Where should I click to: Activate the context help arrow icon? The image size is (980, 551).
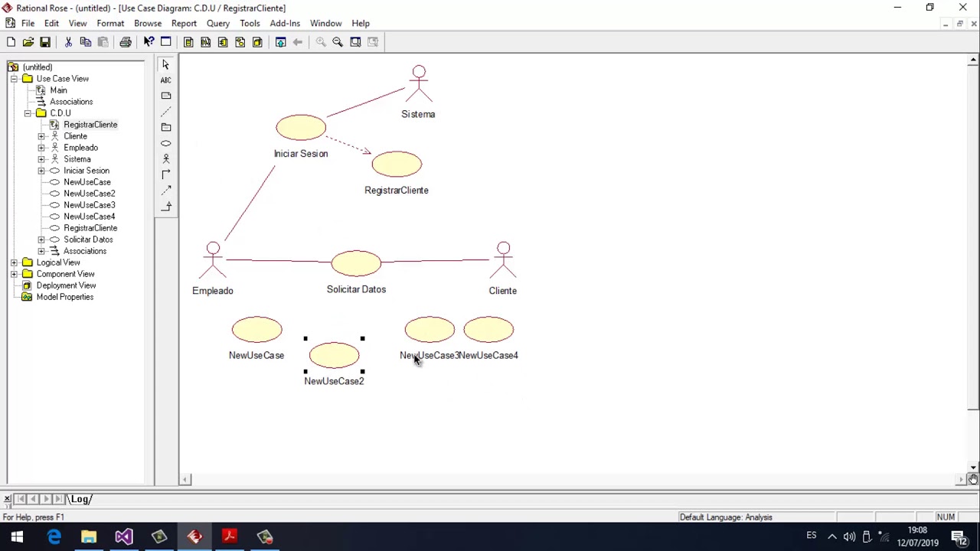pos(149,42)
